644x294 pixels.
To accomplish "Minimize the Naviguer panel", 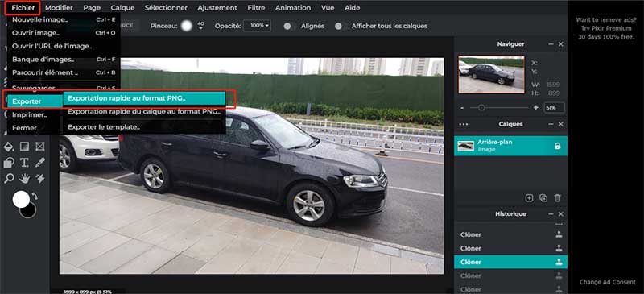I will [551, 44].
